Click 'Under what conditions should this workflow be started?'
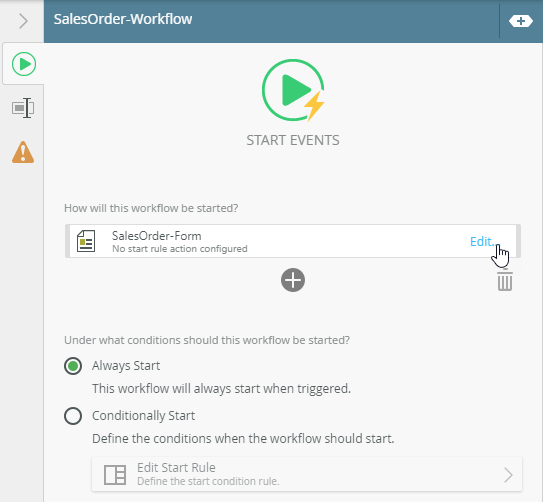This screenshot has height=502, width=543. point(207,340)
